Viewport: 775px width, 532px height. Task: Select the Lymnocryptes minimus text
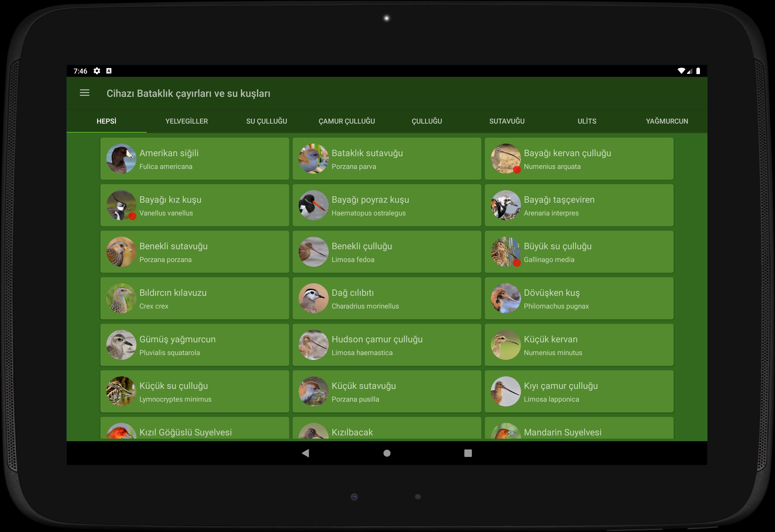coord(175,399)
